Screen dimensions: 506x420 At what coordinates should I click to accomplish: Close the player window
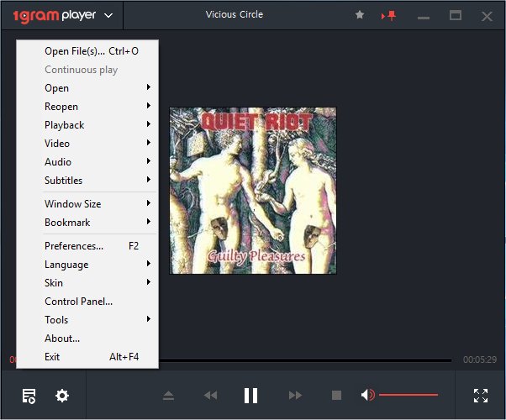pyautogui.click(x=487, y=16)
